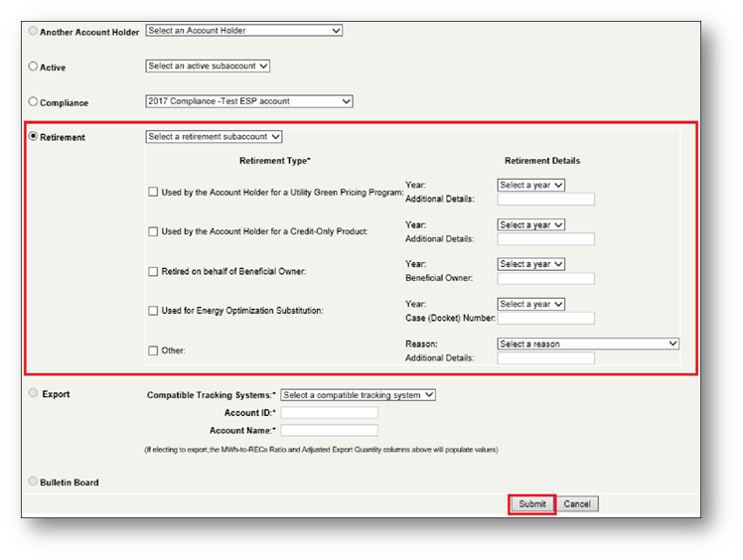Check Utility Green Pricing Program checkbox
Viewport: 743px width, 560px height.
pyautogui.click(x=153, y=192)
